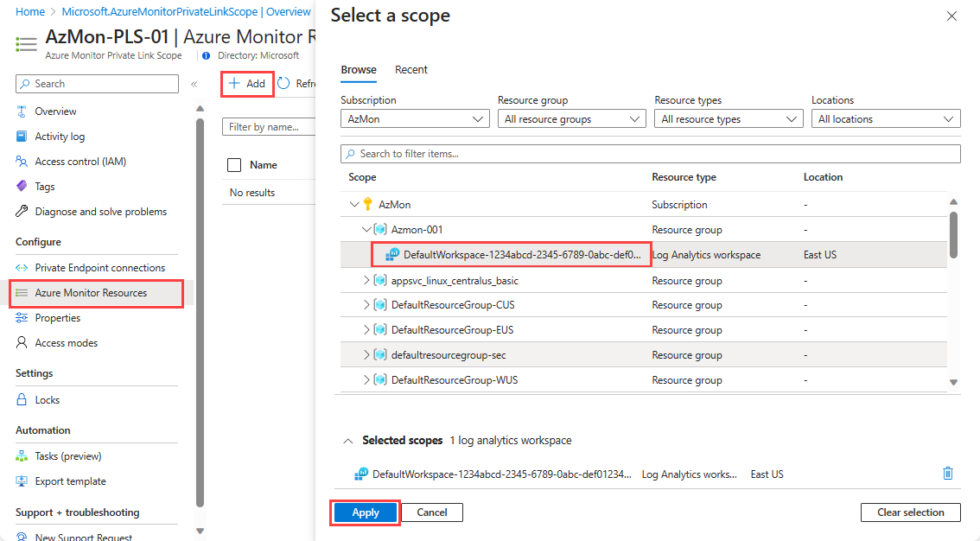Viewport: 980px width, 541px height.
Task: Collapse the Azmon-001 resource group
Action: 366,229
